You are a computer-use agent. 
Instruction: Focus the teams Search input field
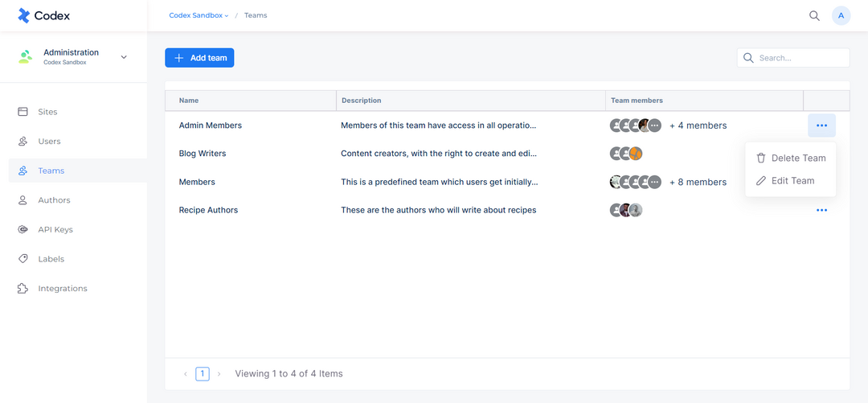(793, 58)
